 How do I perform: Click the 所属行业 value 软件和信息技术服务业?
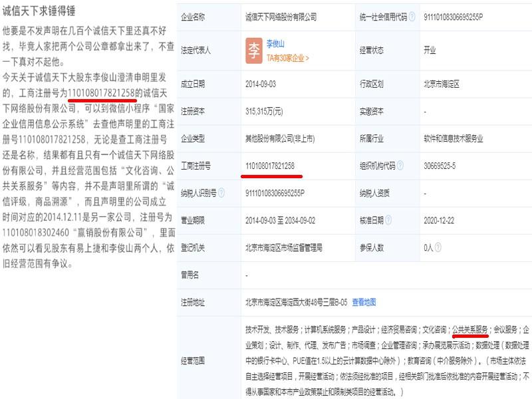click(454, 138)
